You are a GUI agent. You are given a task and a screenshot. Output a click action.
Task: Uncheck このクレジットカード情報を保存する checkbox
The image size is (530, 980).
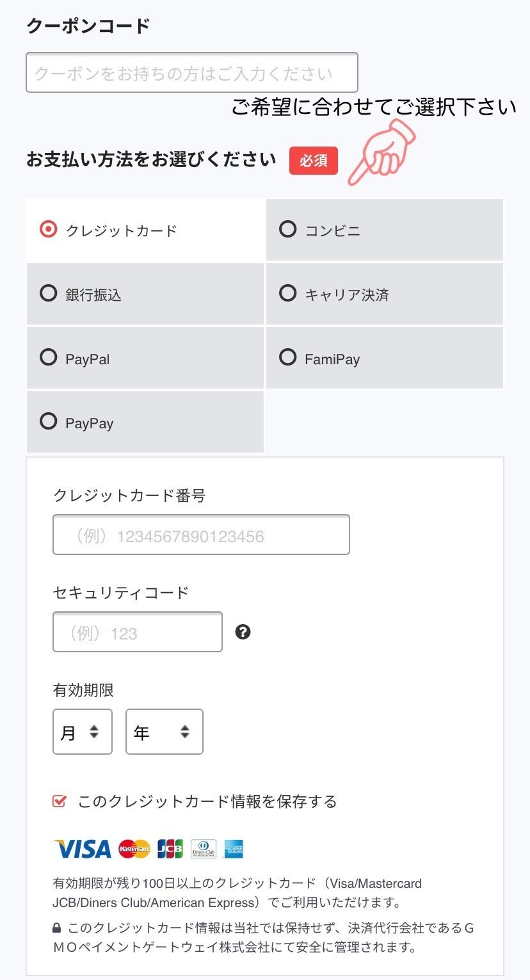60,801
